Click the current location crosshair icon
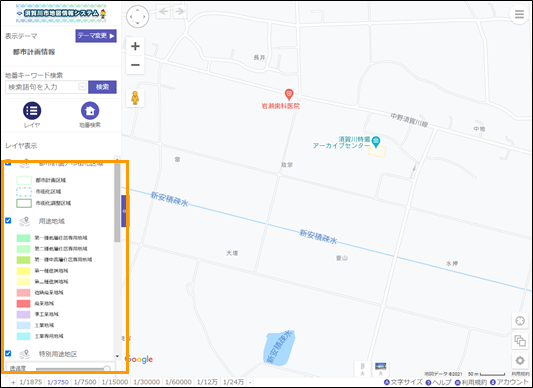The height and width of the screenshot is (388, 533). click(520, 321)
